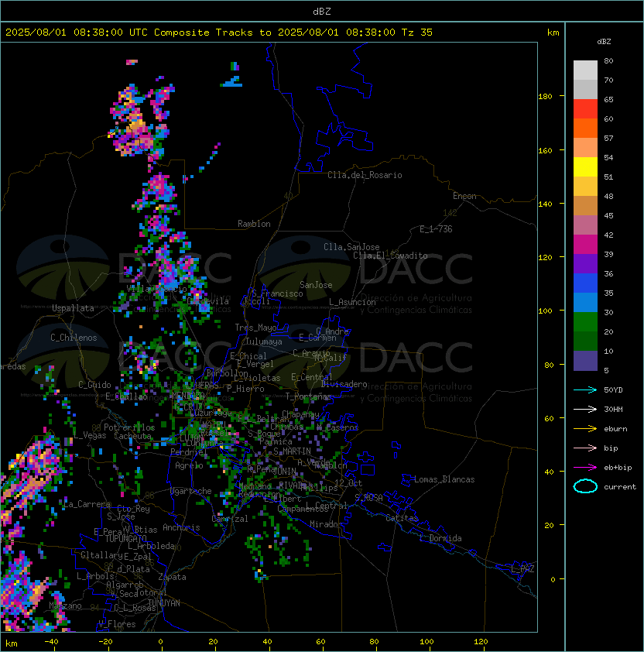Pick the magenta swatch below 42 dBZ
644x652 pixels.
tap(585, 244)
